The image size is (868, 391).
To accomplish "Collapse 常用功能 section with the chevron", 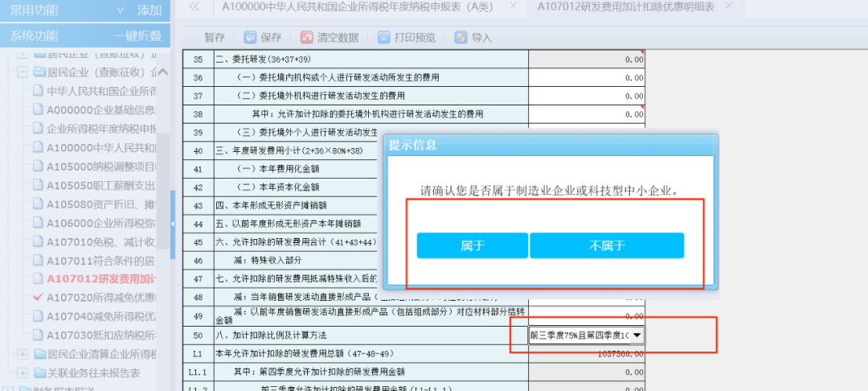I will (121, 10).
